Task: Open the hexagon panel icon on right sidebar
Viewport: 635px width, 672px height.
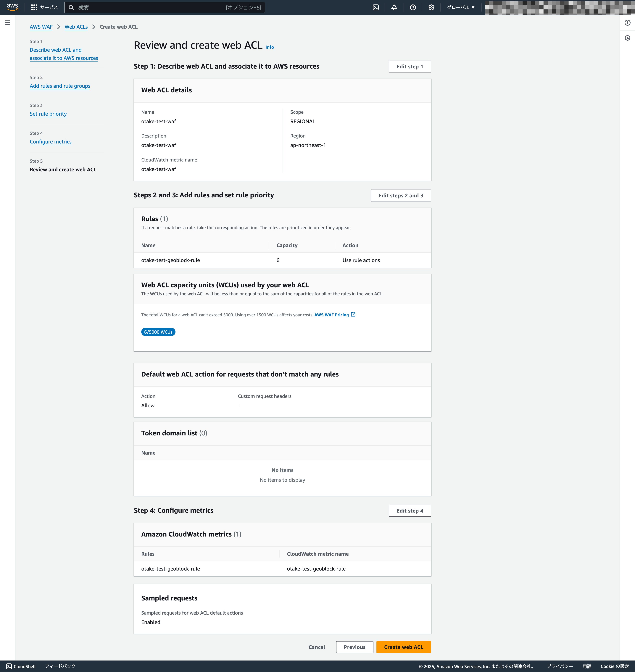Action: pos(628,38)
